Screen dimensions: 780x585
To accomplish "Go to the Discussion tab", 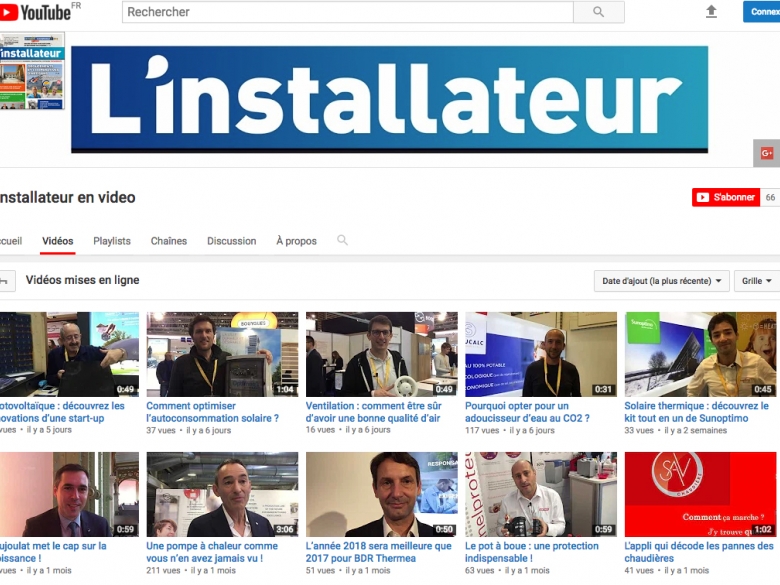I will pyautogui.click(x=231, y=241).
